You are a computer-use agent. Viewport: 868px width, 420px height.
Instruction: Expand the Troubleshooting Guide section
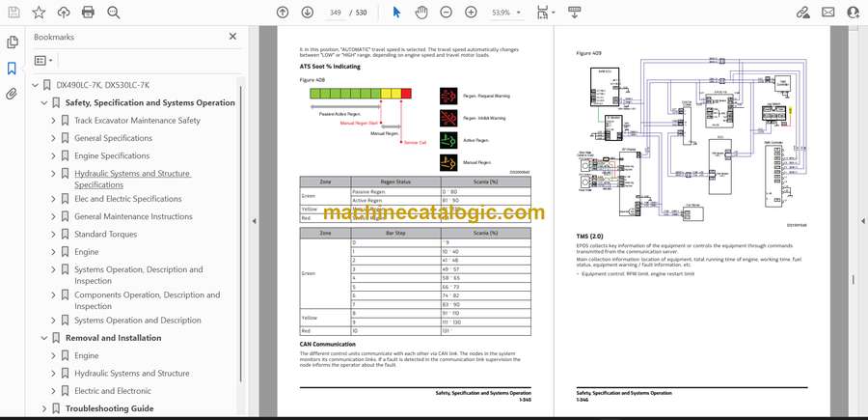coord(44,409)
